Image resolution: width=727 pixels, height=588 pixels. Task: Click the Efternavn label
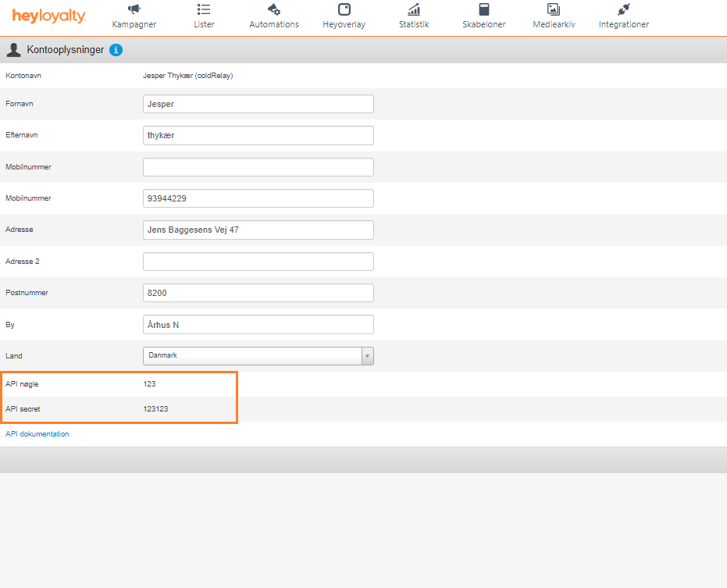(x=22, y=135)
